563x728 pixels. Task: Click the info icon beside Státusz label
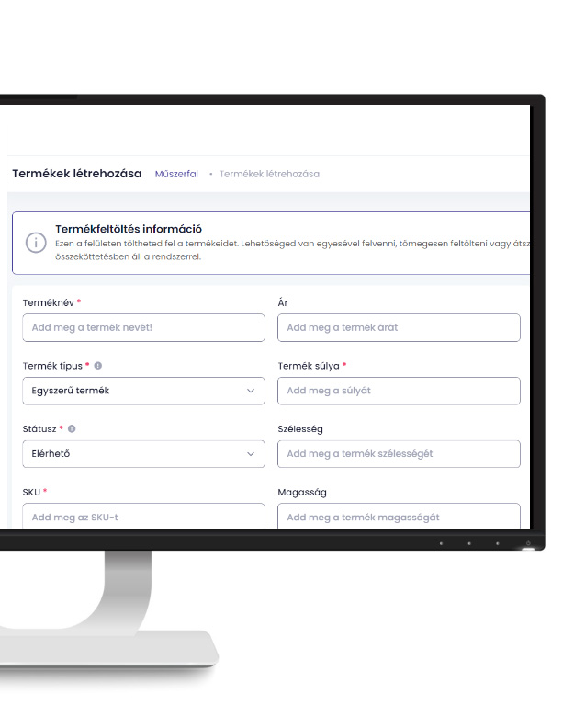click(72, 428)
